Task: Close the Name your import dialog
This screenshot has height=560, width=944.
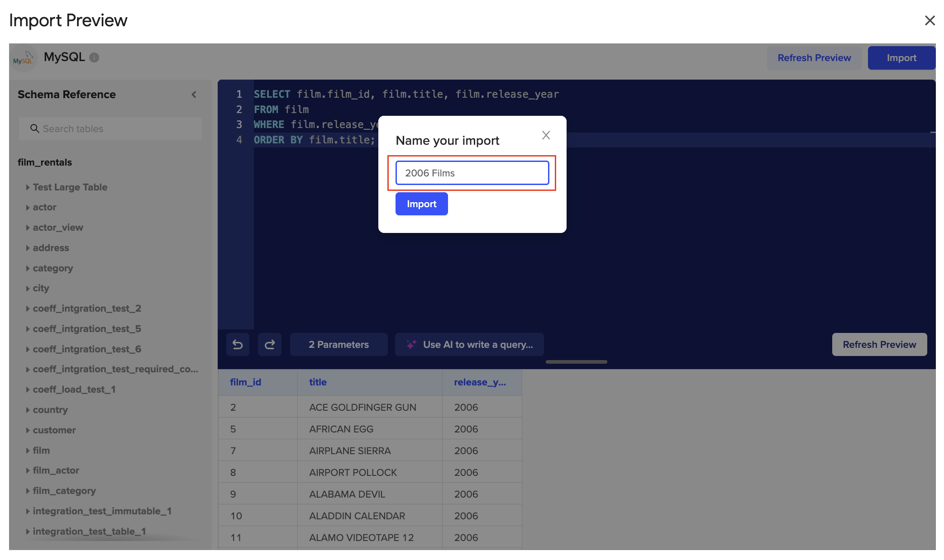Action: pyautogui.click(x=546, y=135)
